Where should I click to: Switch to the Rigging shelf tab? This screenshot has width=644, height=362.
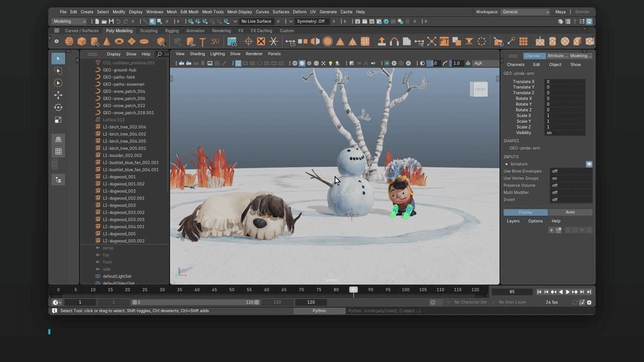point(172,31)
